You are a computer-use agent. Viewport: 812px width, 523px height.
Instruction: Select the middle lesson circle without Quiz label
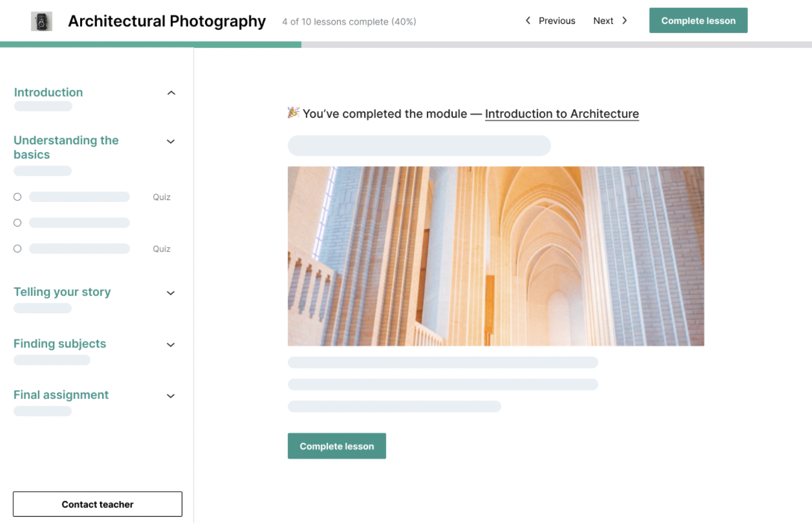coord(17,223)
